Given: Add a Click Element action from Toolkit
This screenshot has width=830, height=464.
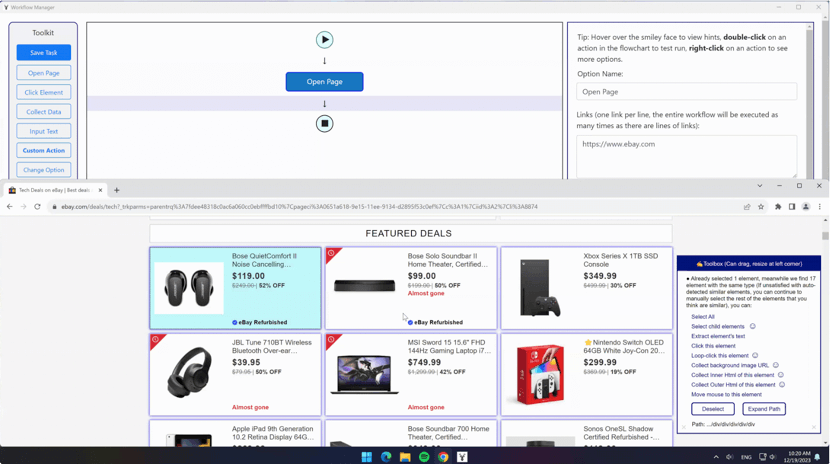Looking at the screenshot, I should point(43,92).
